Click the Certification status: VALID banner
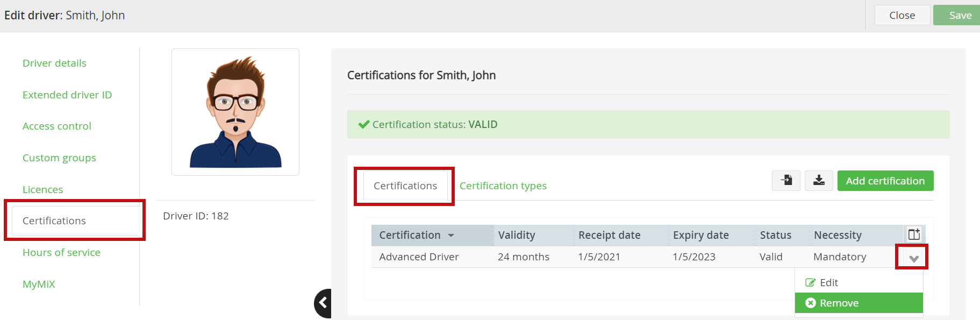 (x=648, y=124)
